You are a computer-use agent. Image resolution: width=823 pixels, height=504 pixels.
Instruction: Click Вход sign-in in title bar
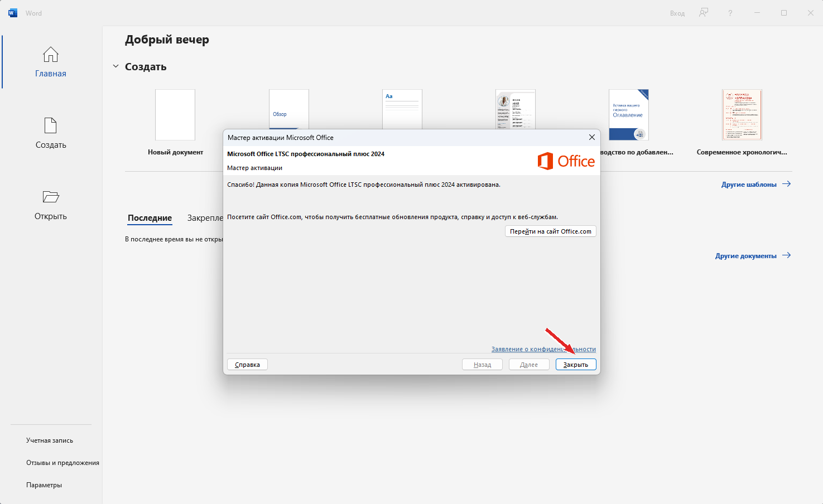677,13
